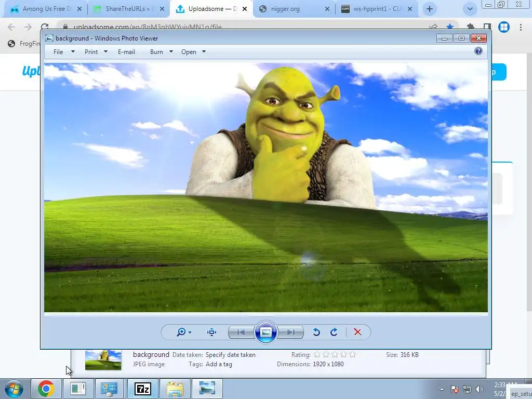Open the Windows Start menu
The image size is (532, 399).
(14, 389)
